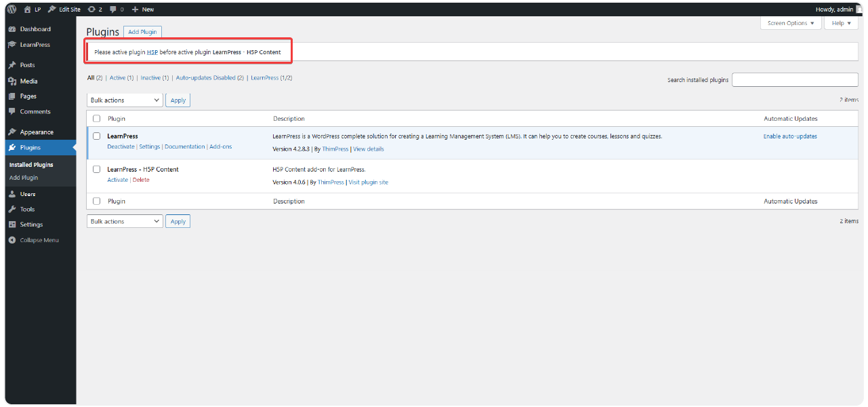Click the updates icon in admin bar

91,9
